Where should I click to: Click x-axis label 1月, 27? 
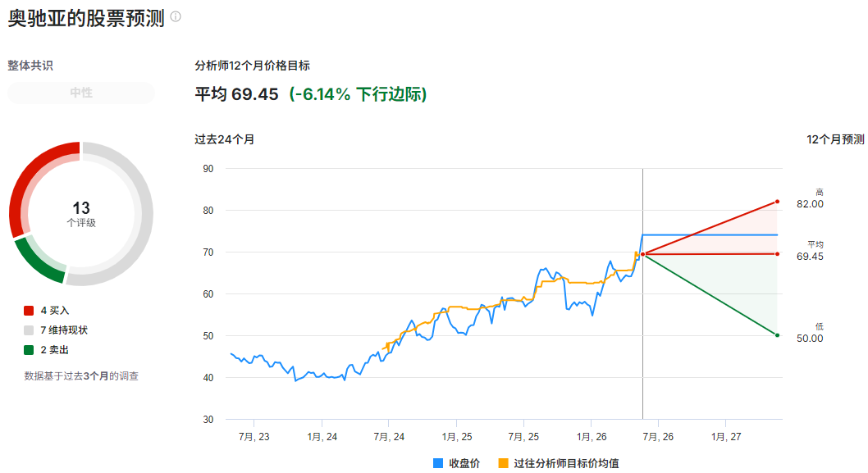[x=726, y=437]
